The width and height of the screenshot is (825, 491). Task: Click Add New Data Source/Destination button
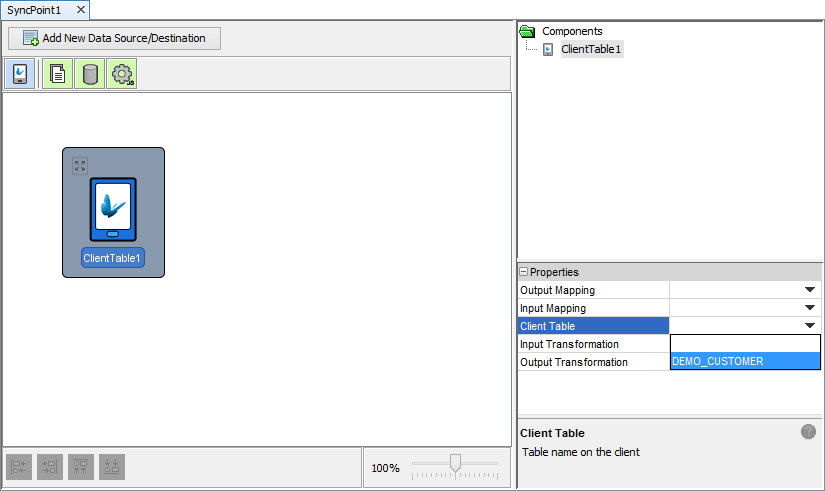click(x=114, y=39)
